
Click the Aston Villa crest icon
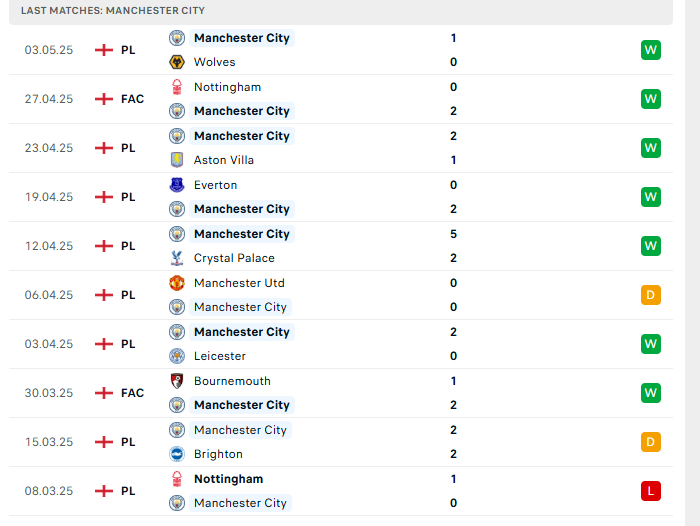(x=177, y=160)
